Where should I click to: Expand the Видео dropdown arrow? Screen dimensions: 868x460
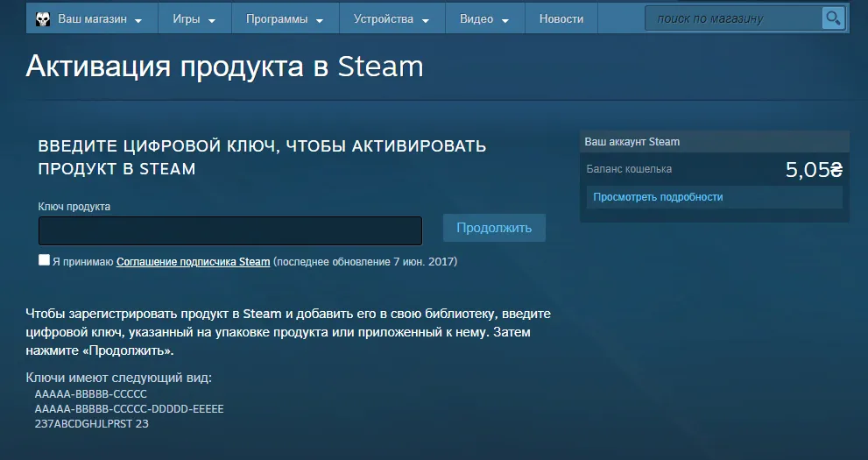click(505, 20)
